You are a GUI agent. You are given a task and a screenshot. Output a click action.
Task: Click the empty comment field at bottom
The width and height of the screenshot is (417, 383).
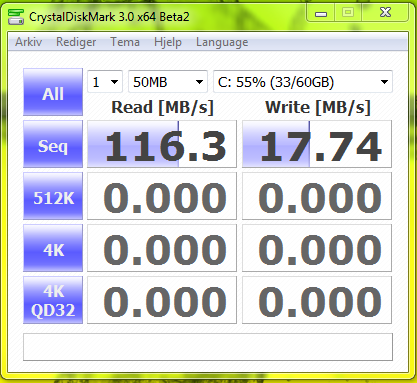[208, 347]
